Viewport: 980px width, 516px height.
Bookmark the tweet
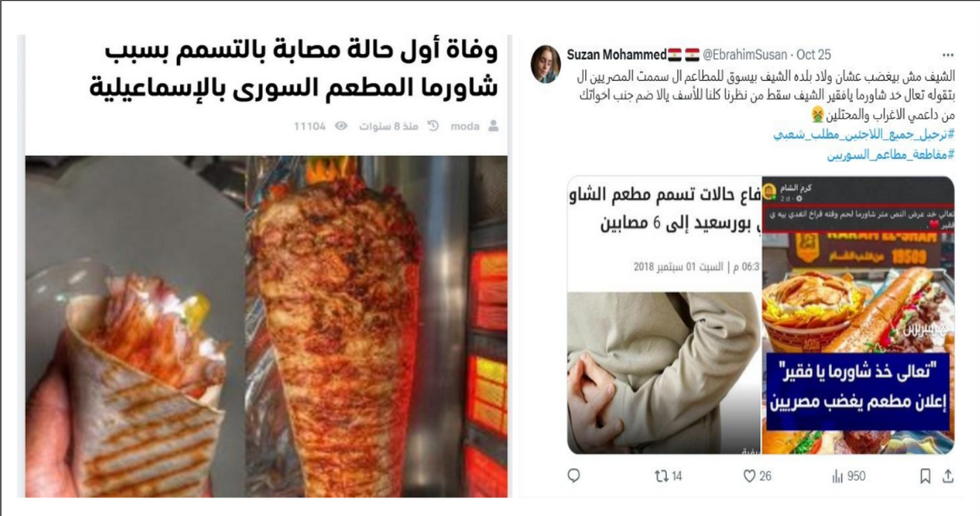pyautogui.click(x=925, y=476)
